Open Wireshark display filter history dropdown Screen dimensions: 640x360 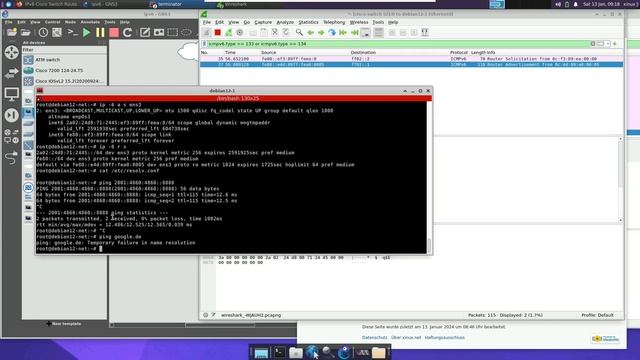[x=608, y=44]
